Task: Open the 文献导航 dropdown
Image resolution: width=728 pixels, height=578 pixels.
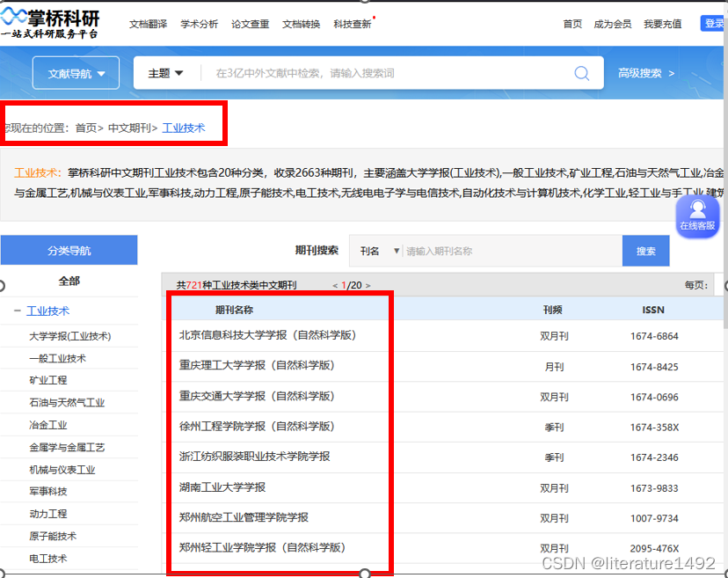Action: tap(76, 73)
